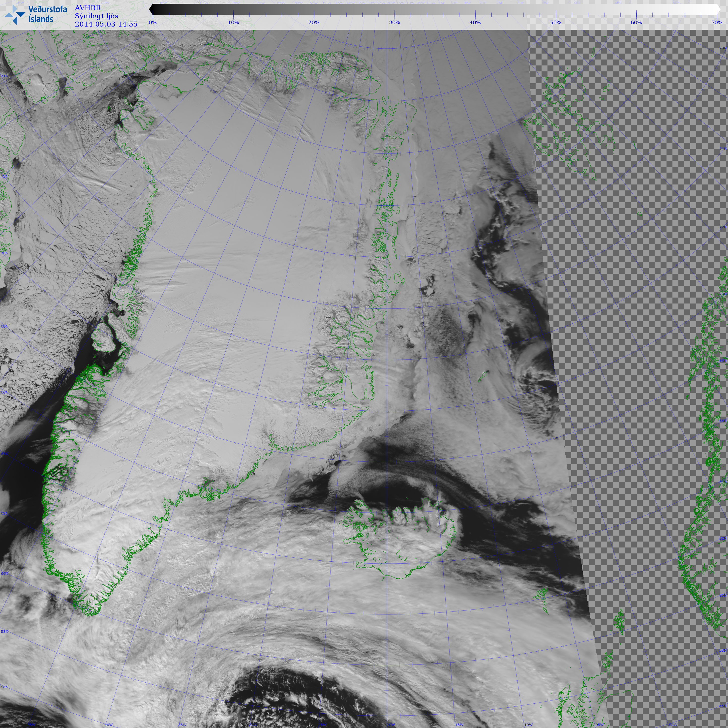This screenshot has width=728, height=728.
Task: Click the Veðurstofa Íslands logo icon
Action: tap(15, 15)
